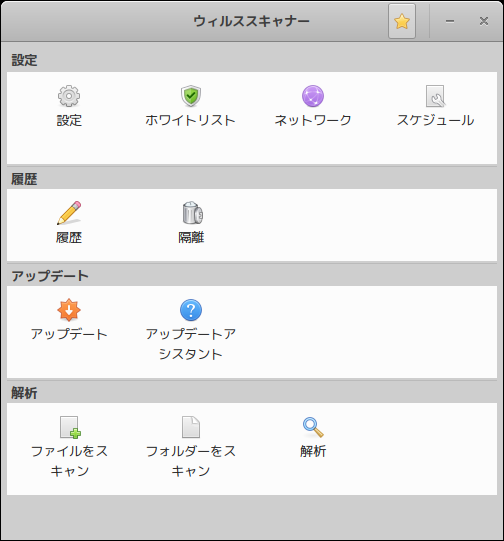Open the アップデートアシスタント question mark icon
This screenshot has height=541, width=504.
[191, 310]
